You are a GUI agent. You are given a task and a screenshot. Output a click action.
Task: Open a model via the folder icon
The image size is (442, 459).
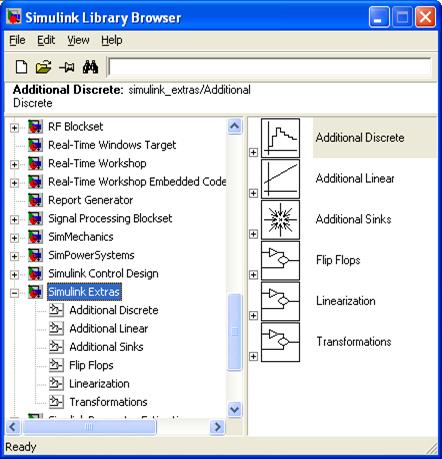pyautogui.click(x=43, y=67)
